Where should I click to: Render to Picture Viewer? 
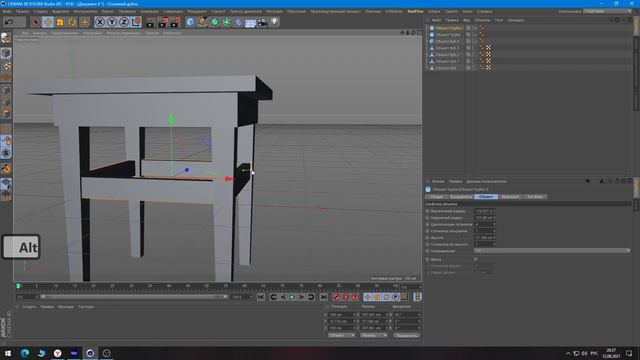coord(163,22)
